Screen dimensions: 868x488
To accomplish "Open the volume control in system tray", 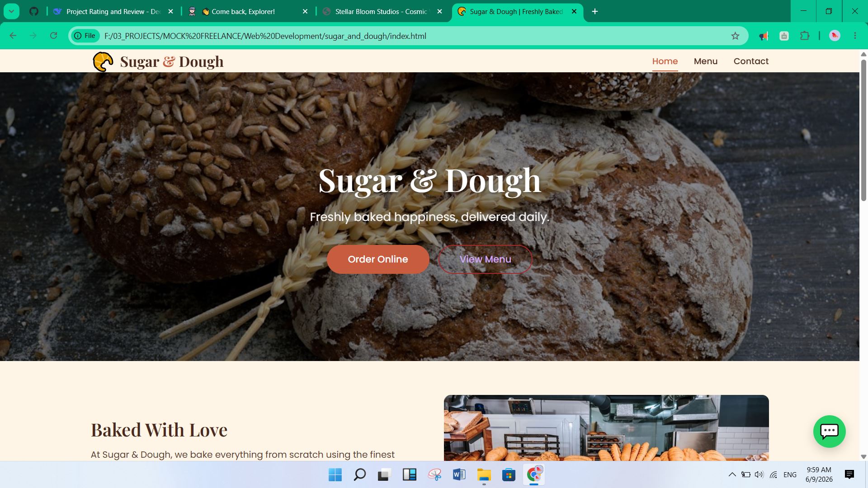I will 759,474.
